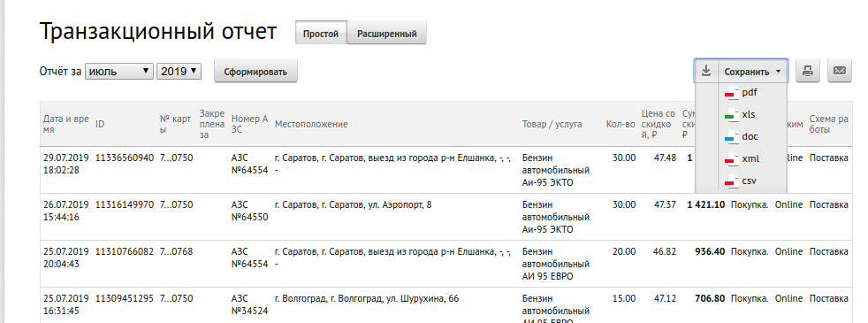Click the printer icon button
Viewport: 868px width, 323px height.
coord(808,71)
